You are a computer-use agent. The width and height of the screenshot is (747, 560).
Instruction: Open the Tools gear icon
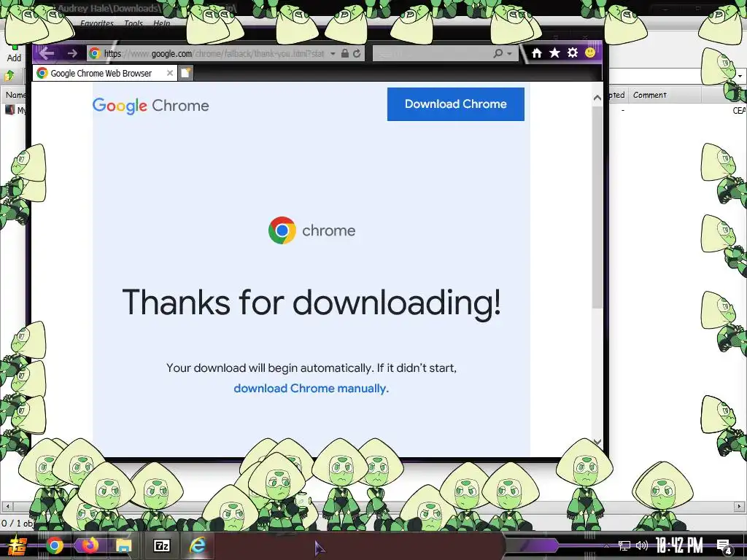pyautogui.click(x=573, y=52)
